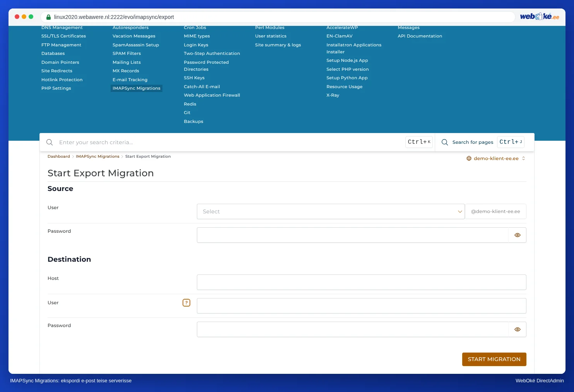Expand the demo-klient-ee.ee domain switcher arrows
The width and height of the screenshot is (574, 392).
[x=523, y=159]
